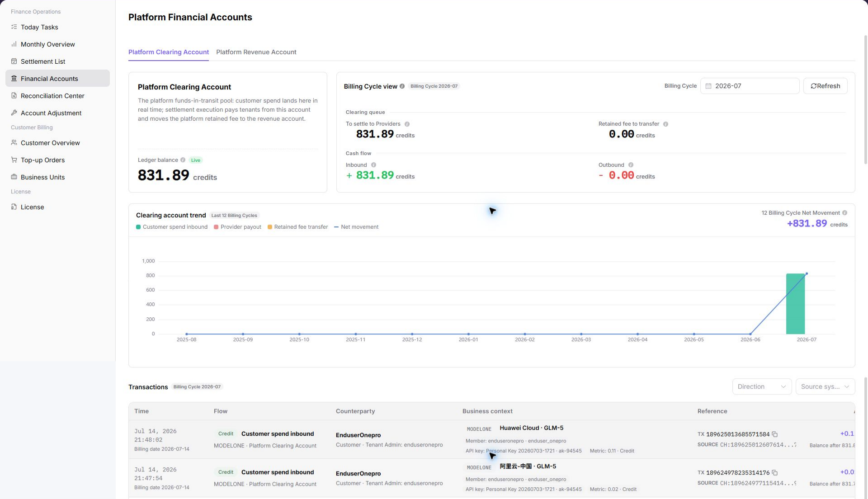Viewport: 868px width, 499px height.
Task: Click info icon beside 12 Billing Cycle Net Movement
Action: [x=844, y=213]
